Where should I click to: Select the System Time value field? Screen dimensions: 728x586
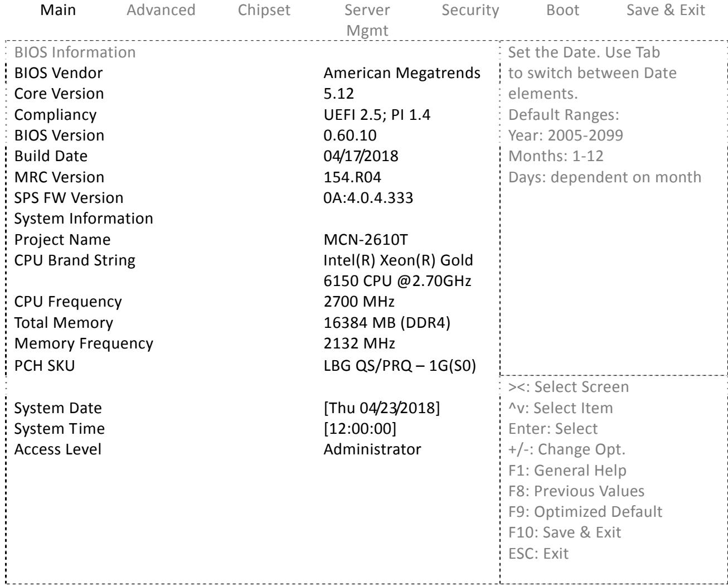click(360, 429)
